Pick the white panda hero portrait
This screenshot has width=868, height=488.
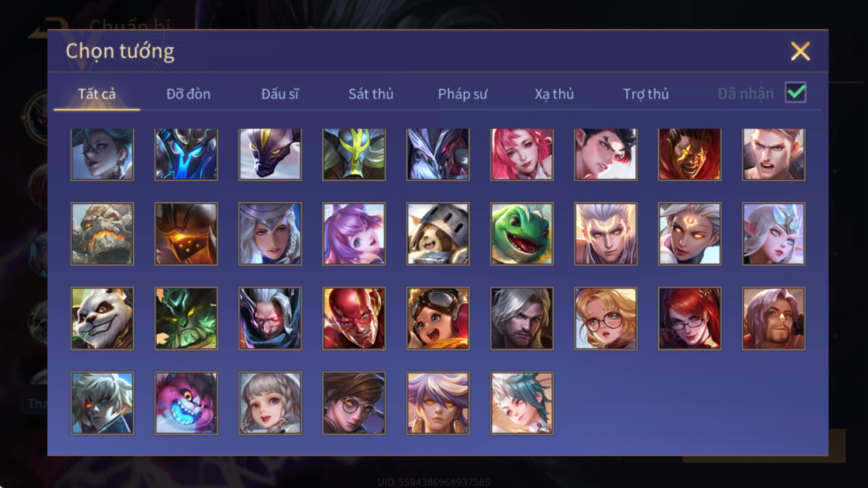click(x=102, y=319)
